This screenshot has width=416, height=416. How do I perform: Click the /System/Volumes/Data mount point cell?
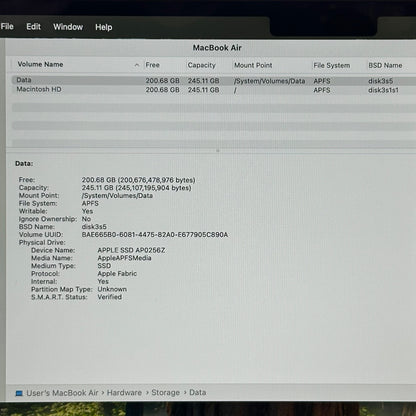(x=269, y=81)
